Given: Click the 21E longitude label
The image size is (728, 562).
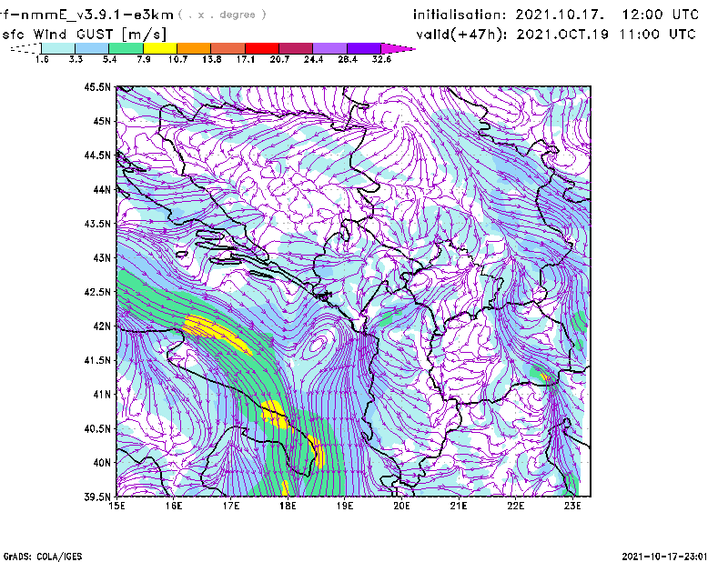Looking at the screenshot, I should [459, 506].
